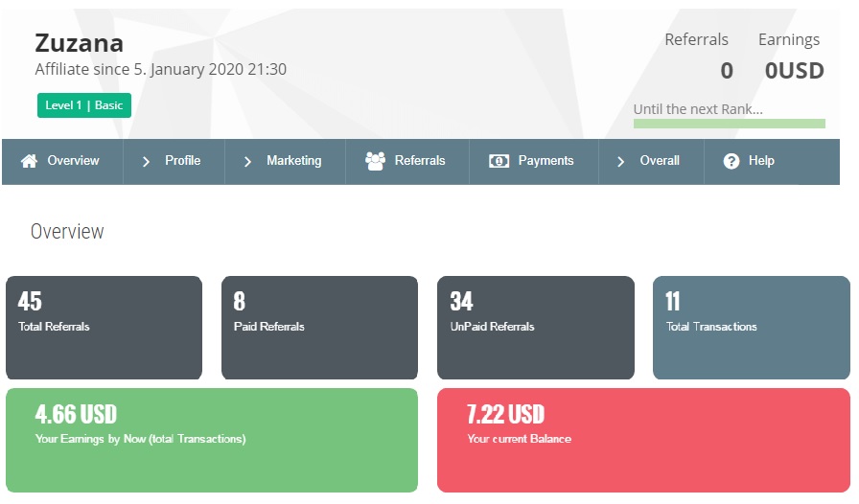Screen dimensions: 859x504
Task: Click the Earnings header label
Action: (789, 40)
